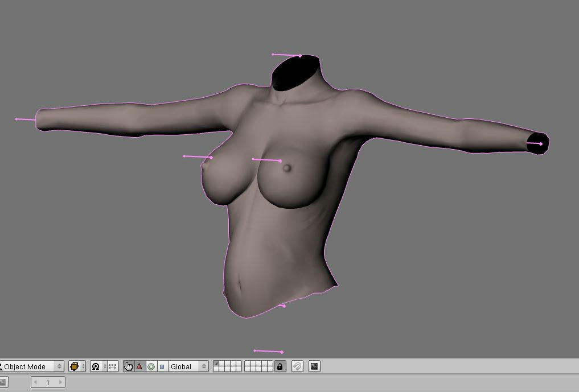Toggle the layer lock padlock icon
Screen dimensions: 579x392
click(x=280, y=366)
